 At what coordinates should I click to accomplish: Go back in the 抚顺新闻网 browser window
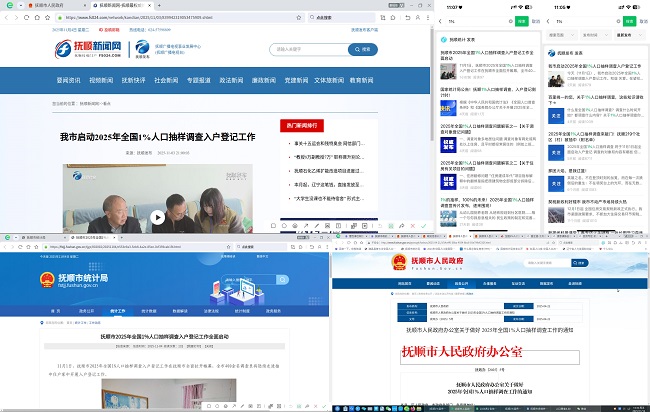coord(6,17)
